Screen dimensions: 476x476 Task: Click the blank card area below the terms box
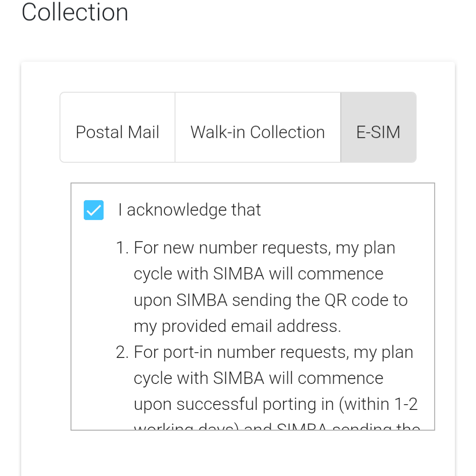click(238, 454)
